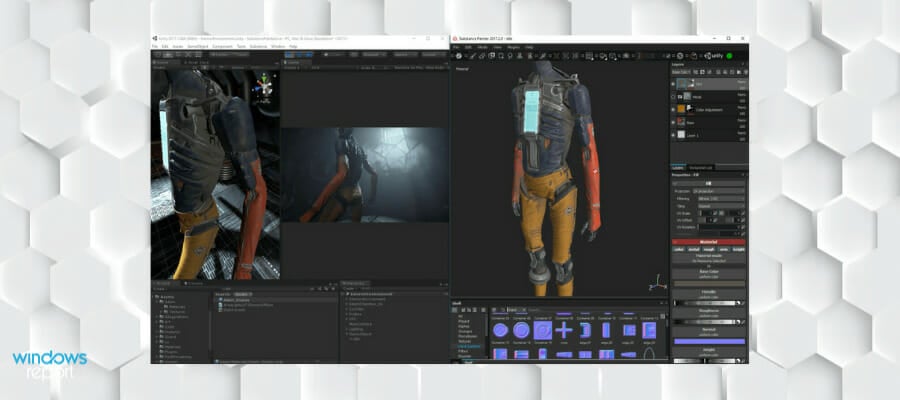Select the Rotate tool in Unity toolbar
Screen dimensions: 900x400
[176, 55]
